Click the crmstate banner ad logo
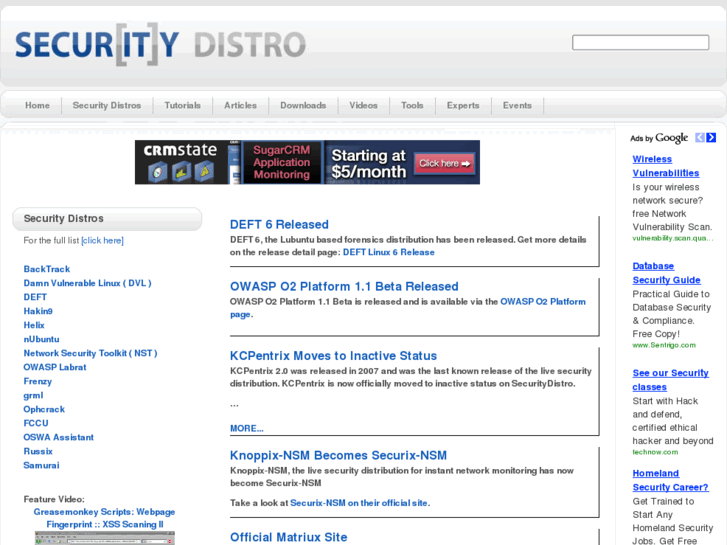The width and height of the screenshot is (727, 545). (x=180, y=150)
